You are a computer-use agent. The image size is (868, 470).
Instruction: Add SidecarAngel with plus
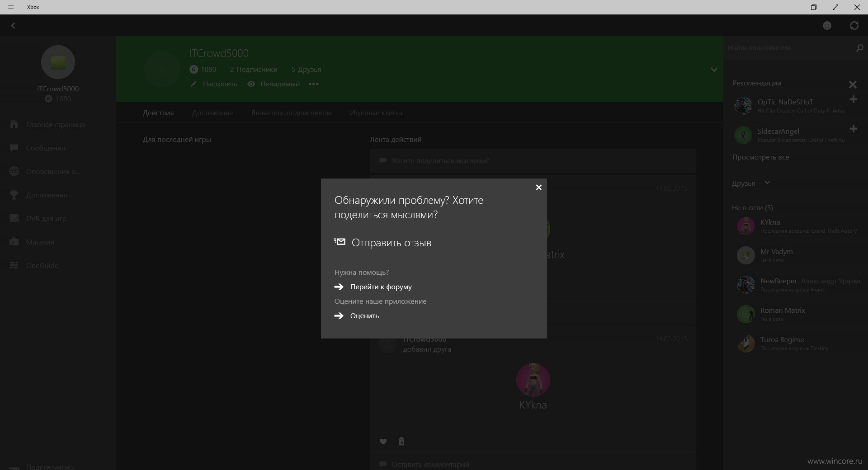[853, 129]
